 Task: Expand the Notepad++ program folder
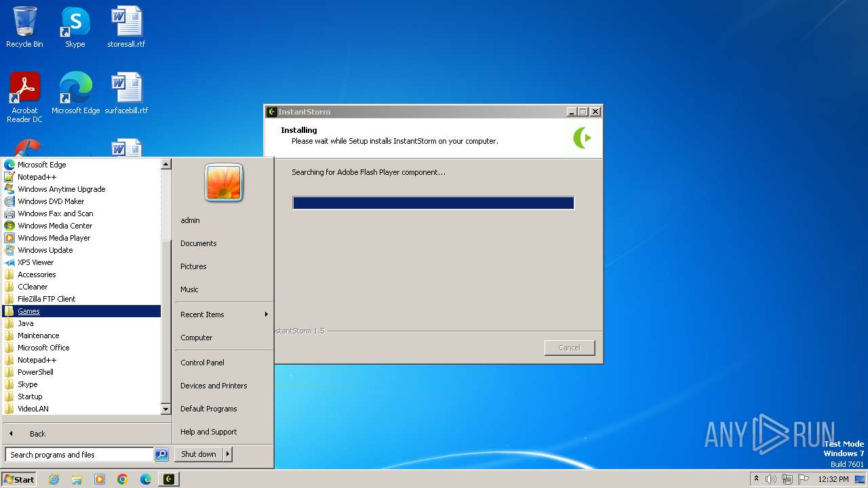[x=81, y=360]
